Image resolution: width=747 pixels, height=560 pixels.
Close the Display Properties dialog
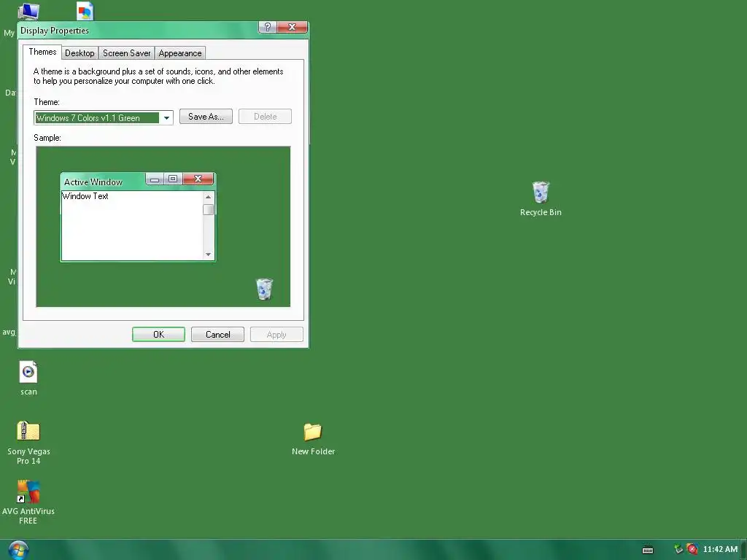click(x=292, y=27)
